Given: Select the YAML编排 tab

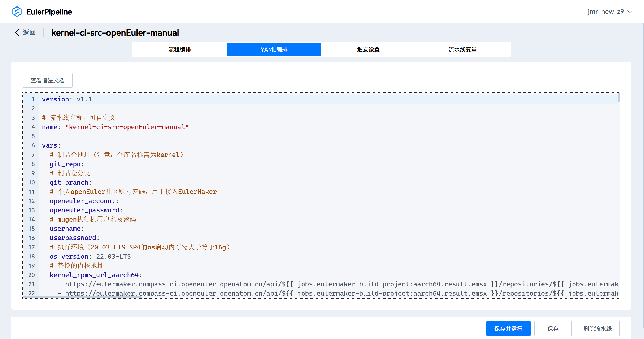Looking at the screenshot, I should click(274, 49).
